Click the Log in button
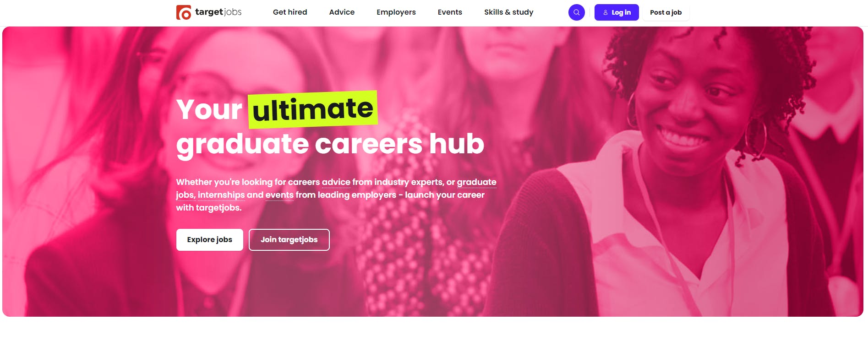 617,12
